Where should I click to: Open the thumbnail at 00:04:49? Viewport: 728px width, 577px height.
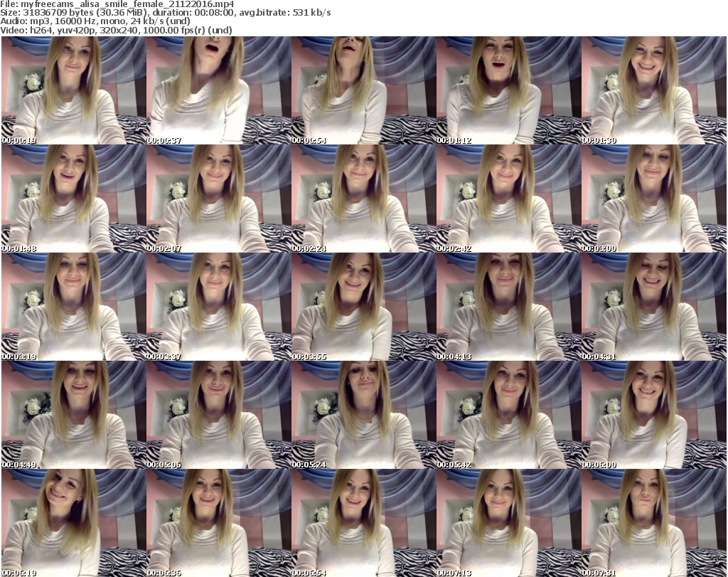(74, 415)
